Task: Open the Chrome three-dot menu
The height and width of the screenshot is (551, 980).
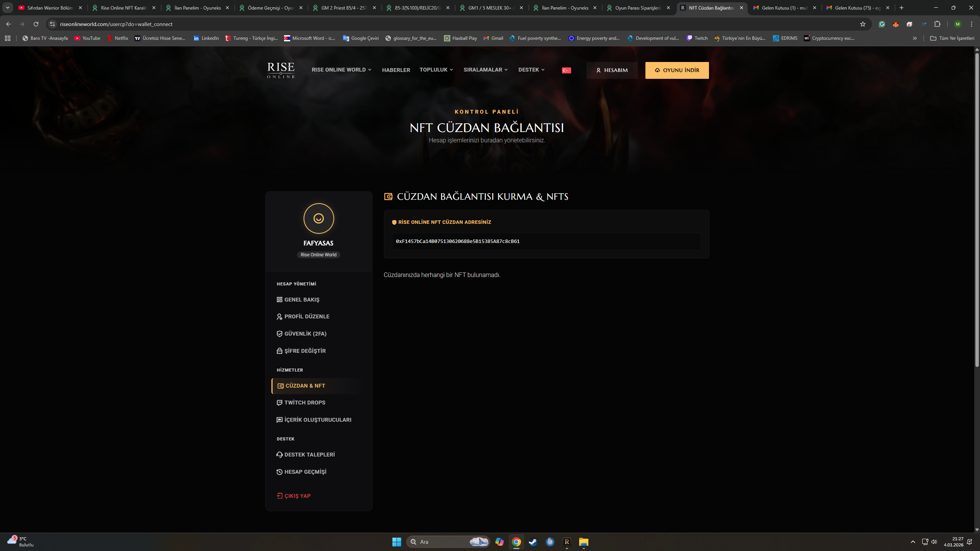Action: pos(972,24)
